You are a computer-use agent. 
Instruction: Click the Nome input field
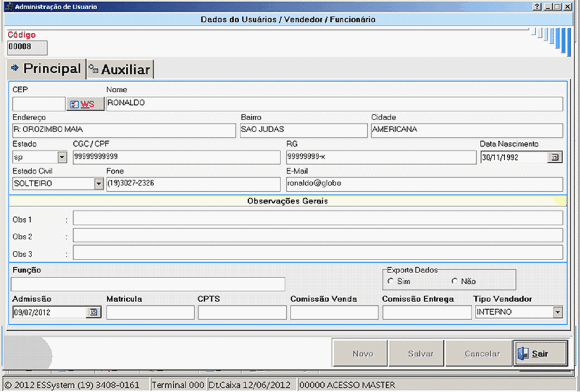pos(334,104)
